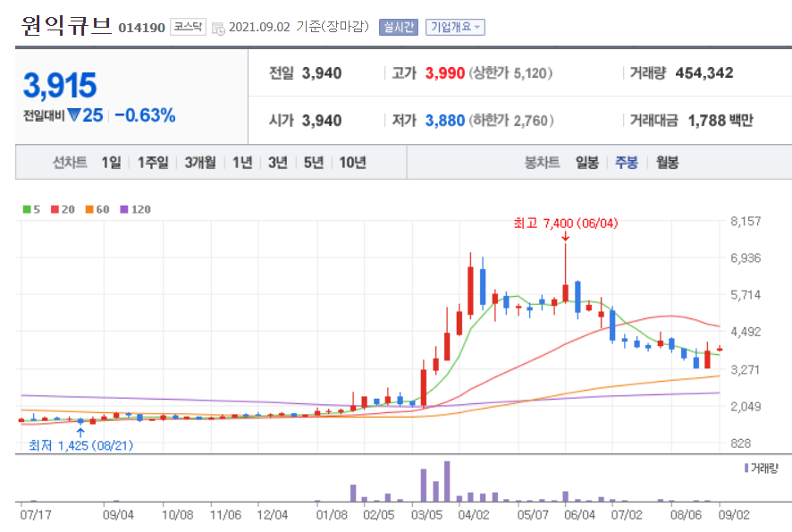Image resolution: width=792 pixels, height=532 pixels.
Task: Select the 3개월 line chart tab
Action: pyautogui.click(x=200, y=163)
